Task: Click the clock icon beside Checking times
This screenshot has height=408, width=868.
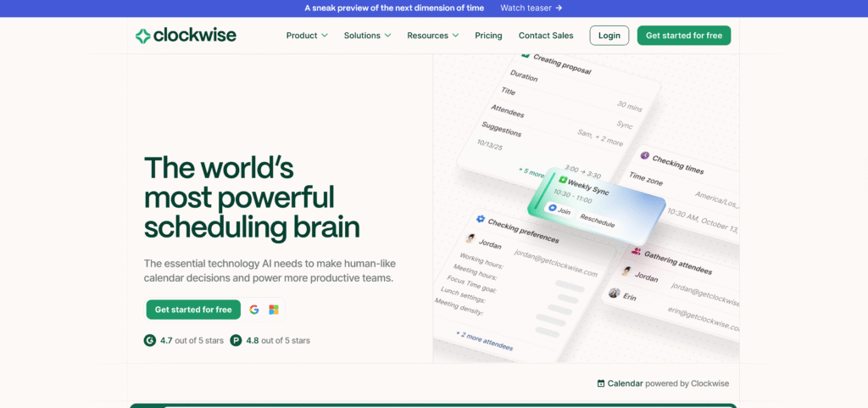Action: [645, 155]
